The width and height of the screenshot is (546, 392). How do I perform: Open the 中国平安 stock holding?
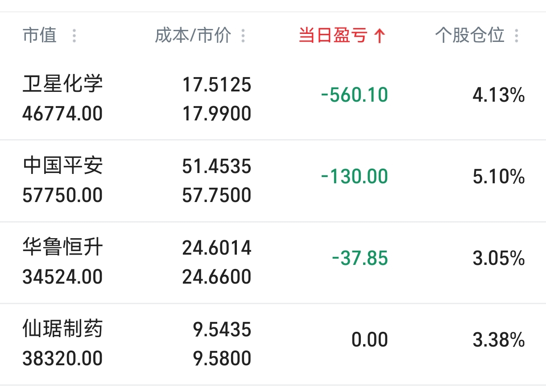click(63, 166)
